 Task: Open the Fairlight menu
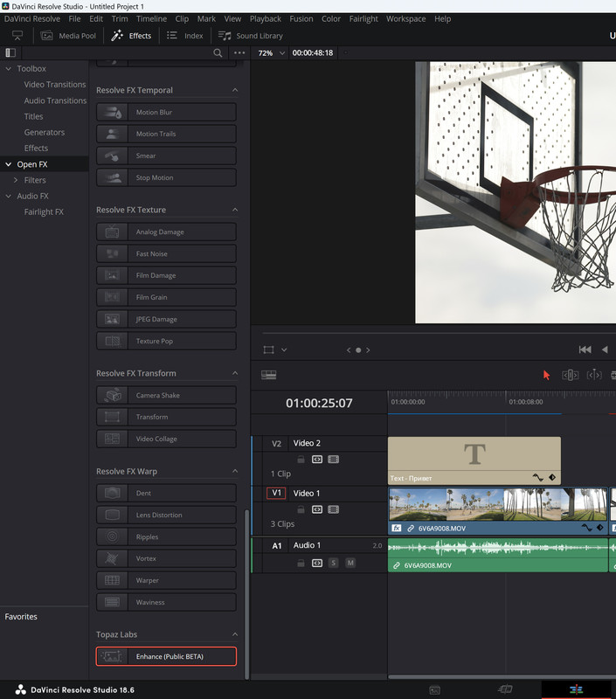coord(363,18)
